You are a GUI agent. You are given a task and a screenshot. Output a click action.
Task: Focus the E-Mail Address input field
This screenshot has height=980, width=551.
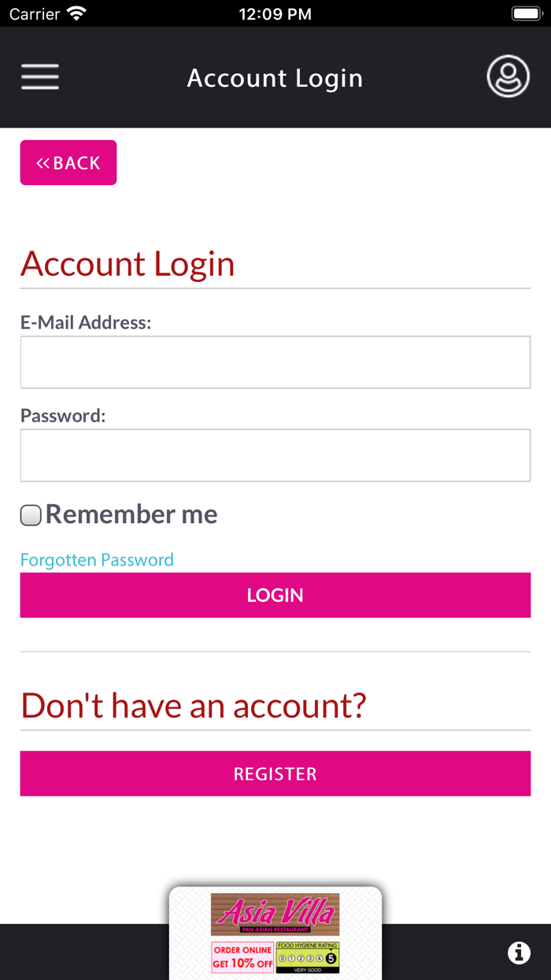[275, 362]
